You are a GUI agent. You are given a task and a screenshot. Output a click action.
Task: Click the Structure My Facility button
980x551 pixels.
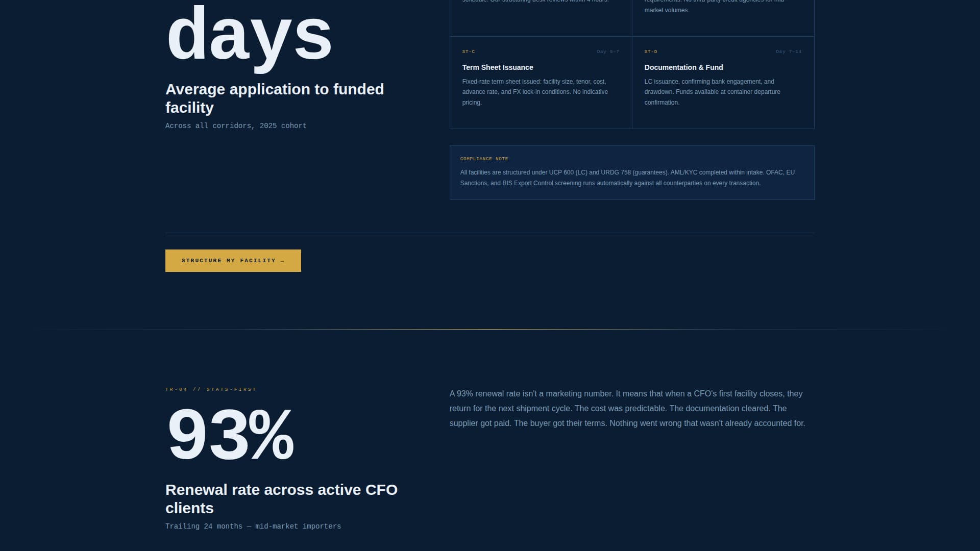pyautogui.click(x=233, y=261)
